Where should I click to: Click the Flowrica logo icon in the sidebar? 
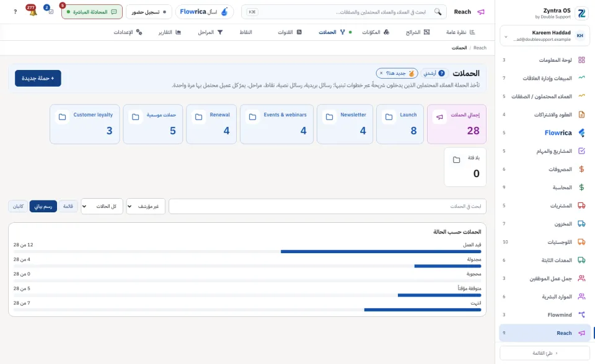click(581, 132)
